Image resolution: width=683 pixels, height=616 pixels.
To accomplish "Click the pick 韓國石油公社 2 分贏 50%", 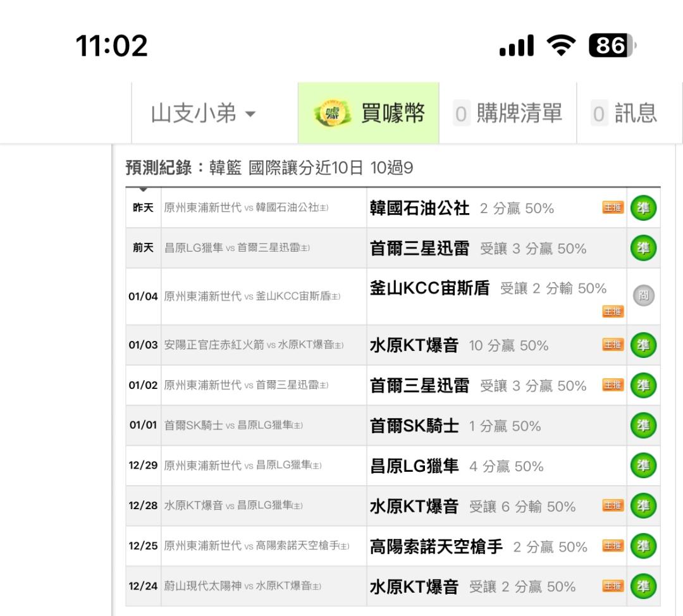I will [x=462, y=208].
